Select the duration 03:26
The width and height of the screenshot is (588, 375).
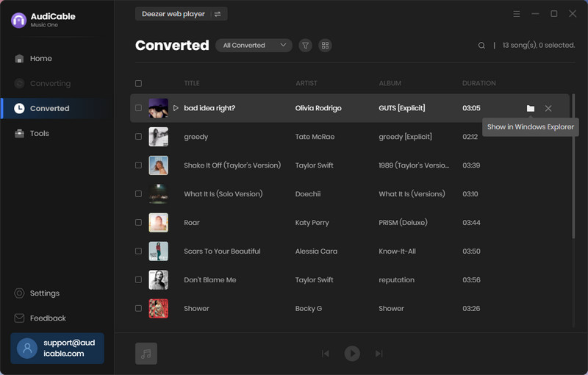(x=471, y=309)
